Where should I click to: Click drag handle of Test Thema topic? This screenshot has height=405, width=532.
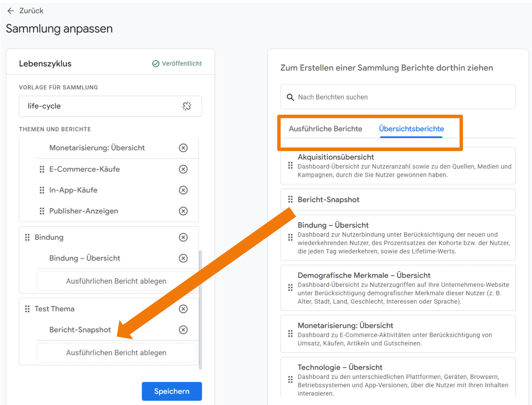click(x=27, y=309)
